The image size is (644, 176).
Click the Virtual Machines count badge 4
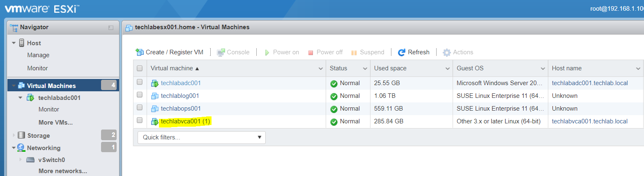tap(109, 86)
